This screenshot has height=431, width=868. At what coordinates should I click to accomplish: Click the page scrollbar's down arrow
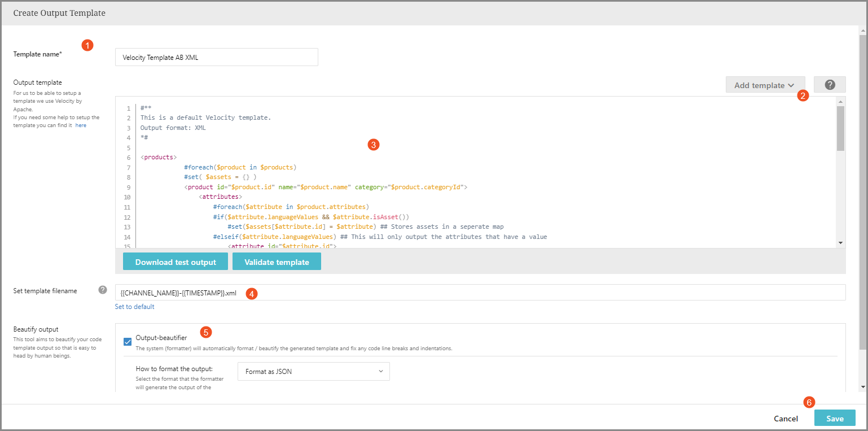coord(862,387)
